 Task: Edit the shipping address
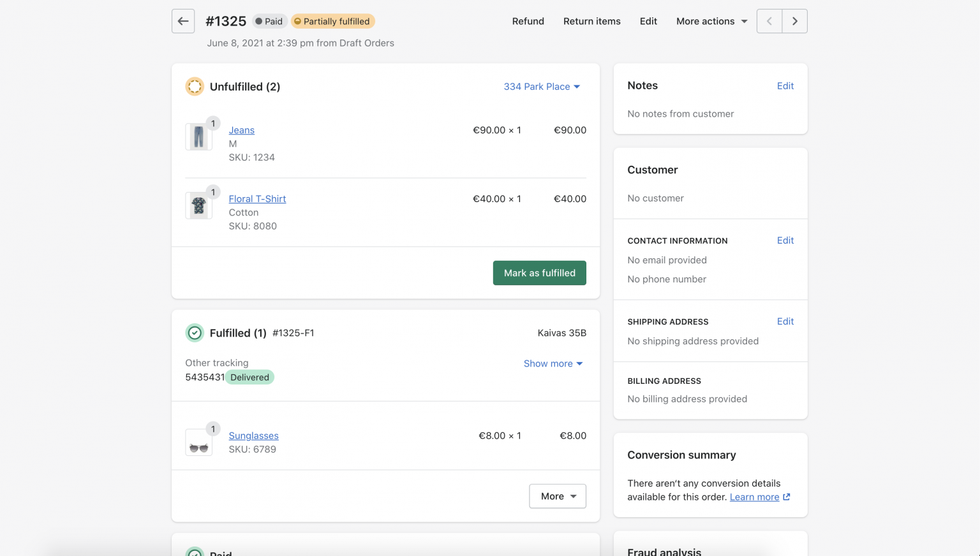pyautogui.click(x=785, y=321)
